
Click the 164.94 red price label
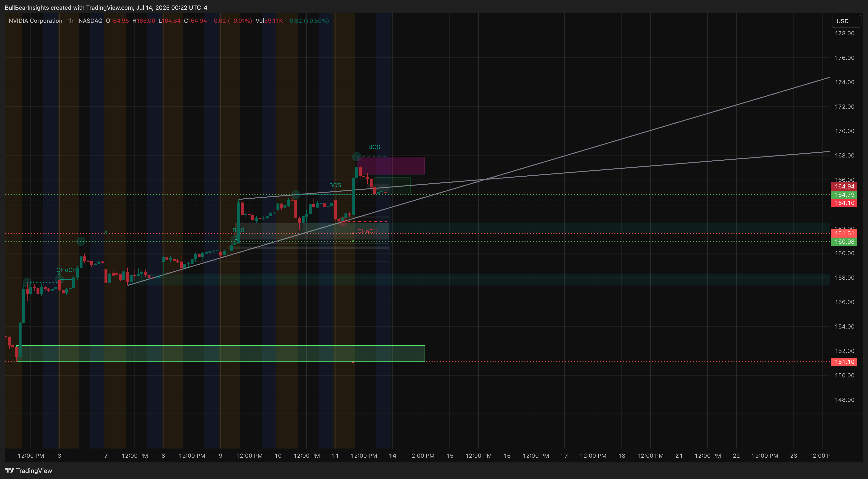point(844,186)
